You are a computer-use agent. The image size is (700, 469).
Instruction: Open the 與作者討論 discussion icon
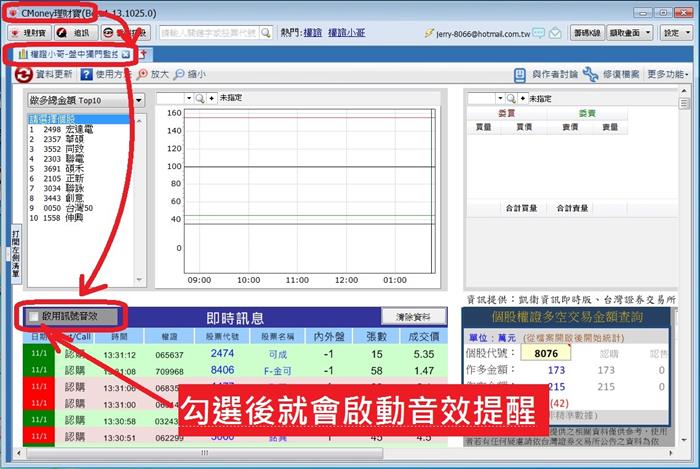(520, 75)
